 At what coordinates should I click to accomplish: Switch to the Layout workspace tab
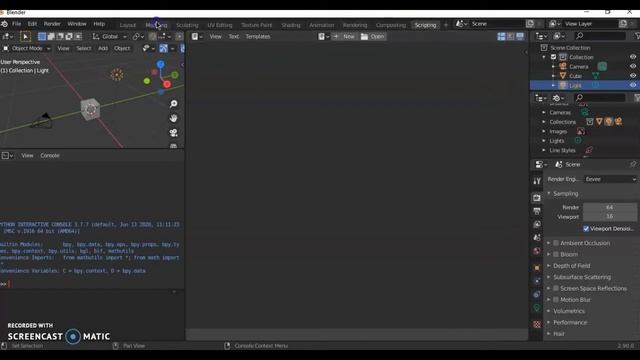coord(127,25)
